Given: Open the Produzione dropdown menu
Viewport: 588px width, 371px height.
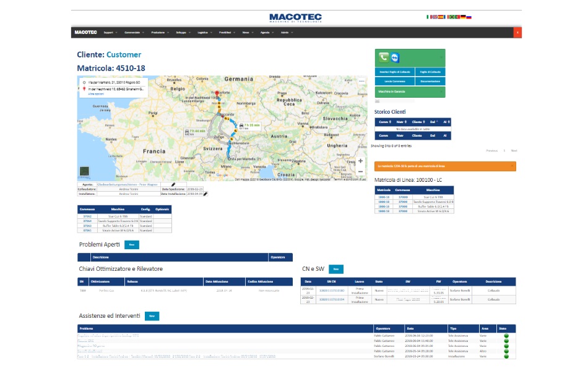Looking at the screenshot, I should pyautogui.click(x=160, y=33).
